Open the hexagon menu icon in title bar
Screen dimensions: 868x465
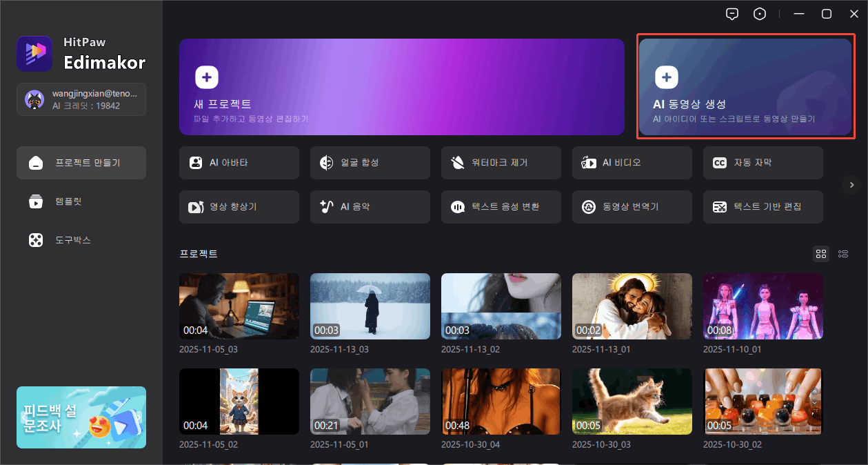pyautogui.click(x=760, y=14)
